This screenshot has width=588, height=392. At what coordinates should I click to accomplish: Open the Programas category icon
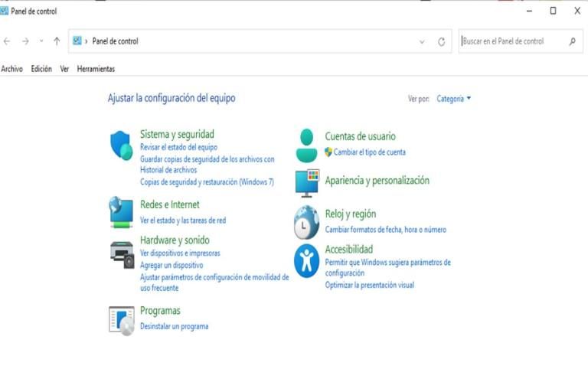[122, 319]
